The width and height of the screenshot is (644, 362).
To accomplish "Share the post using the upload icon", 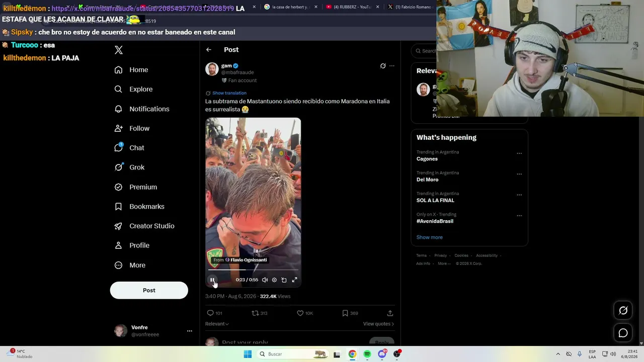I will coord(390,313).
